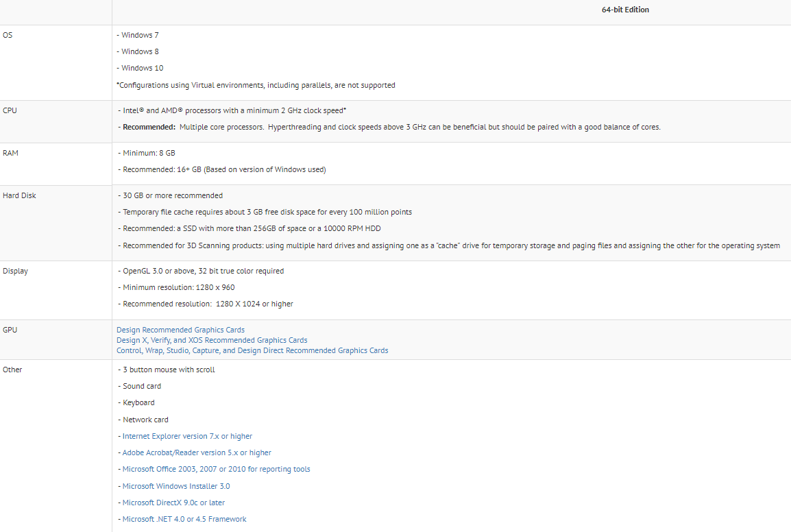Select the OS row label

(8, 35)
